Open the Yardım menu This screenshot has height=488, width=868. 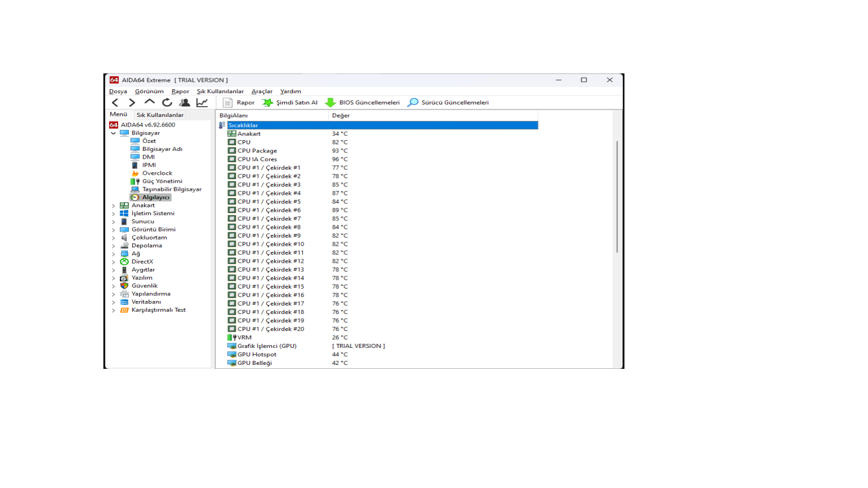pyautogui.click(x=290, y=91)
